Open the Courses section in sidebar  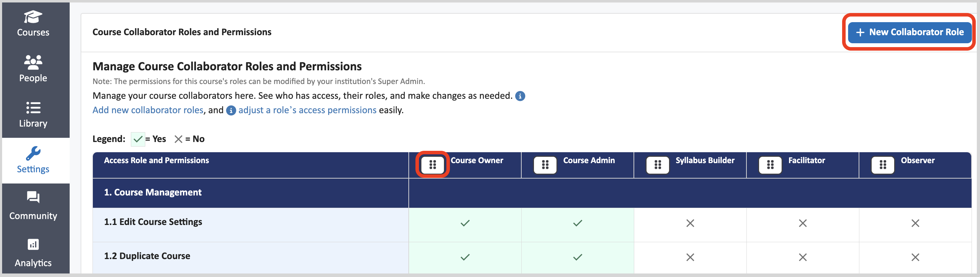[x=33, y=24]
